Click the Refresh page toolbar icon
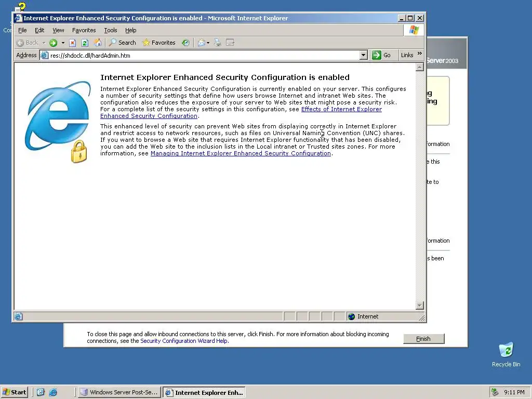Screen dimensions: 532x399 [x=85, y=43]
